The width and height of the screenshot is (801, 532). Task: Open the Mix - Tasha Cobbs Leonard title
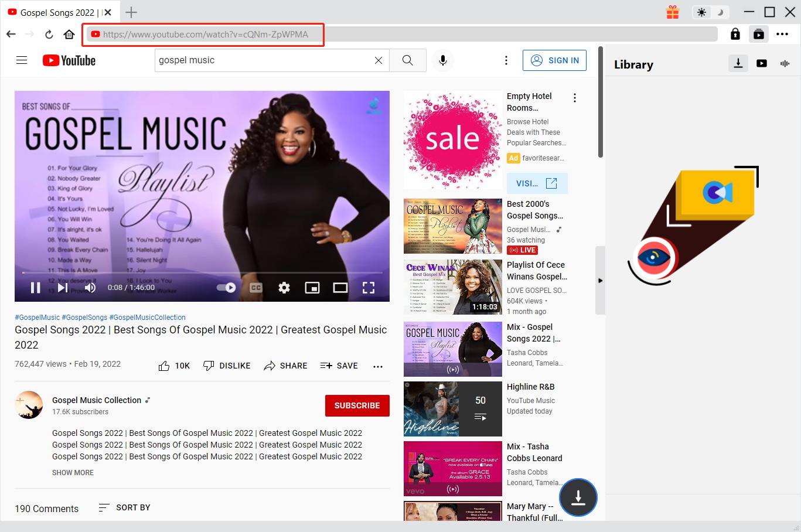click(534, 452)
